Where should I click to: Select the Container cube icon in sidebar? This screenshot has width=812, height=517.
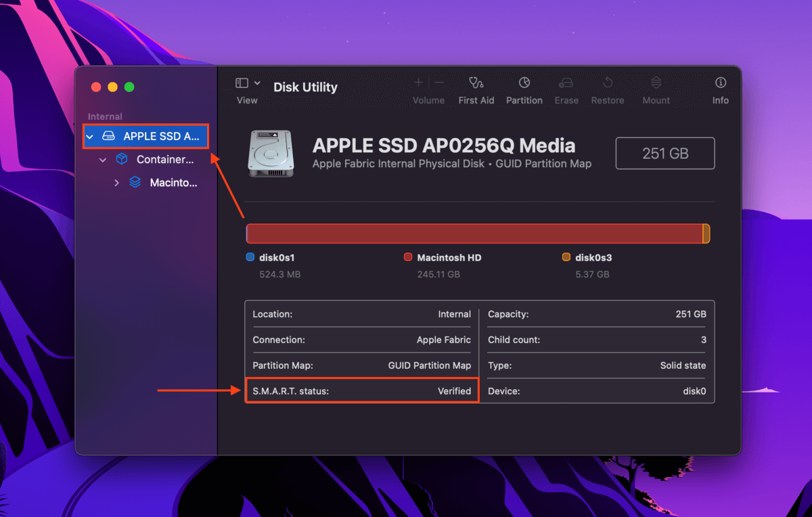(122, 160)
